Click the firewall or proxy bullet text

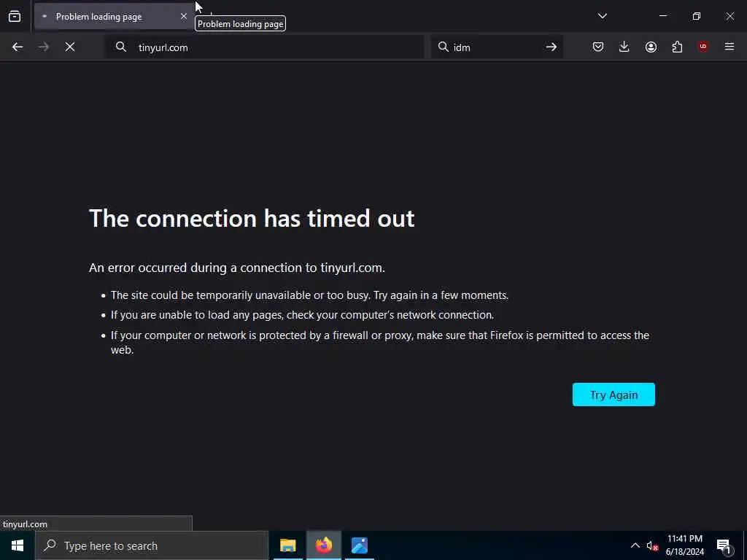[x=379, y=343]
